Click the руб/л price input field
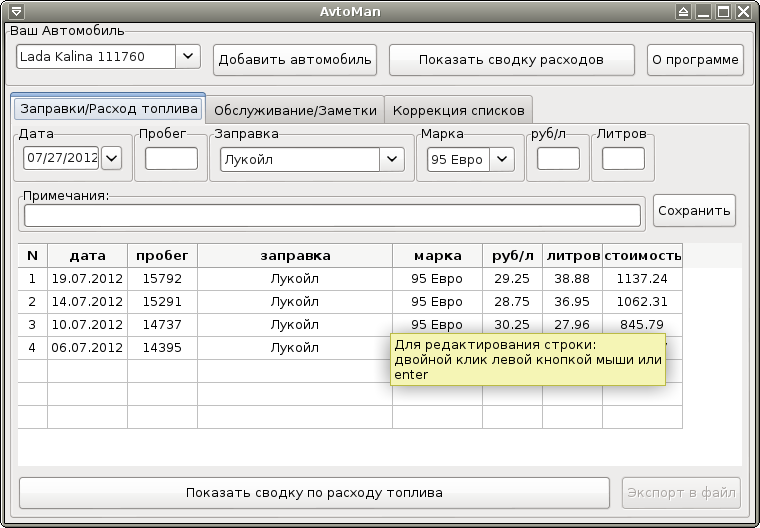Image resolution: width=760 pixels, height=528 pixels. click(558, 158)
